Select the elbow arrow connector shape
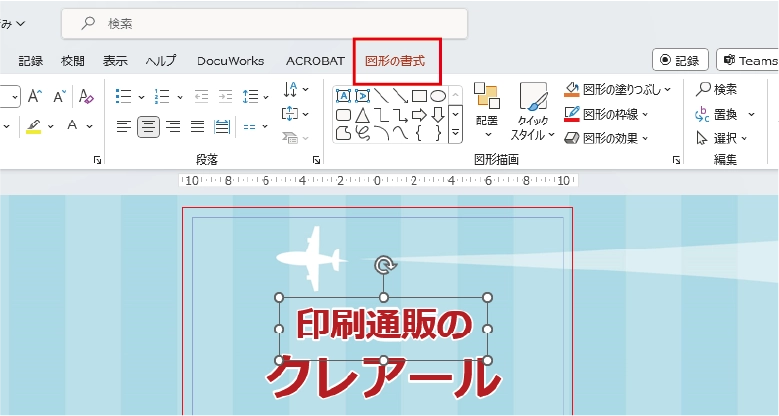Viewport: 779px width, 416px height. 400,115
